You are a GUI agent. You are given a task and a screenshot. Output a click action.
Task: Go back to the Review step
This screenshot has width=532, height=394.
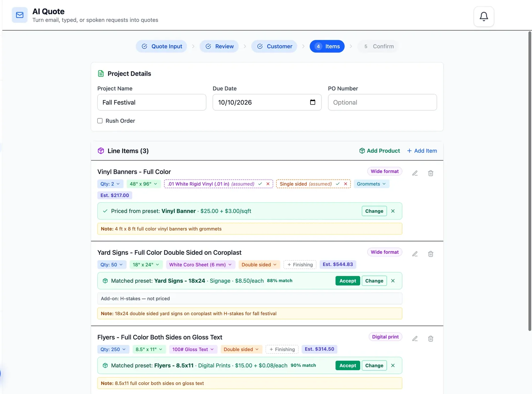click(219, 47)
